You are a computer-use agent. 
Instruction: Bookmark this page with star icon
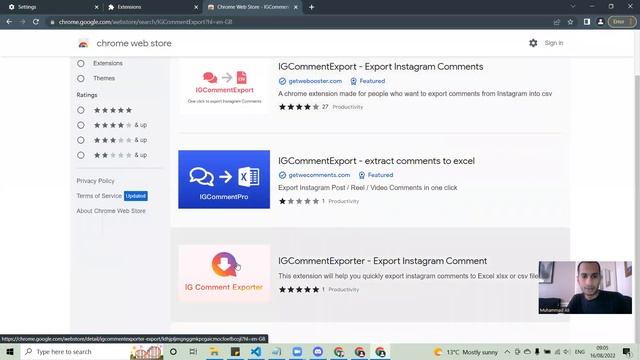click(x=570, y=22)
